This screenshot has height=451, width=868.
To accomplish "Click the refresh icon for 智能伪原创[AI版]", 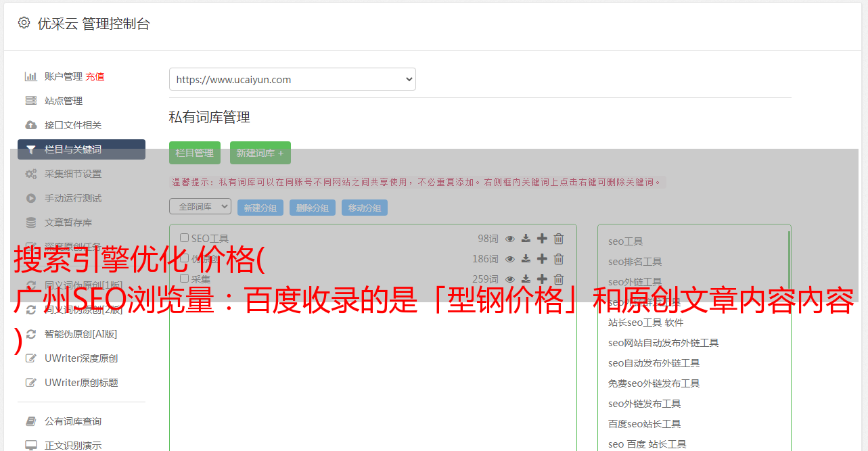I will pos(30,334).
